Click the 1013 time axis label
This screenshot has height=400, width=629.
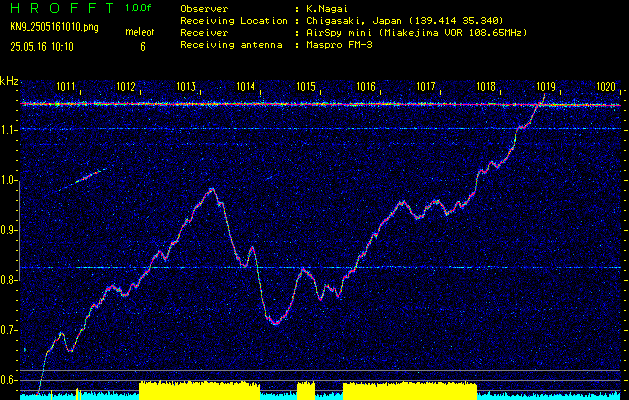[x=186, y=86]
